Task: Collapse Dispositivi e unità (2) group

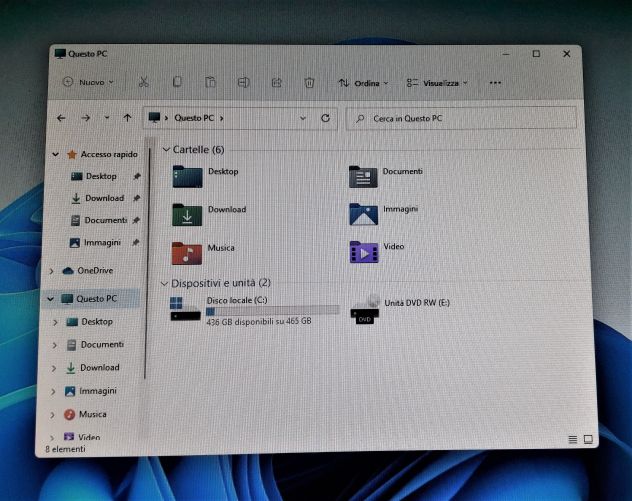Action: point(164,283)
